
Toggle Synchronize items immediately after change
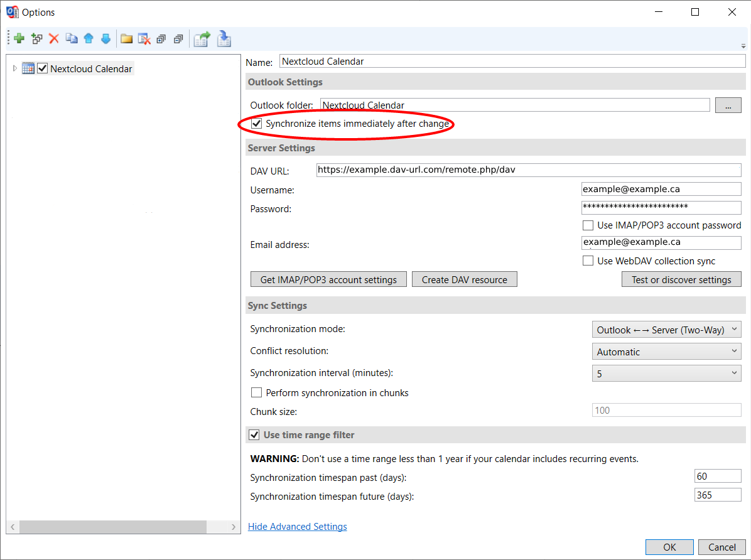(x=257, y=124)
